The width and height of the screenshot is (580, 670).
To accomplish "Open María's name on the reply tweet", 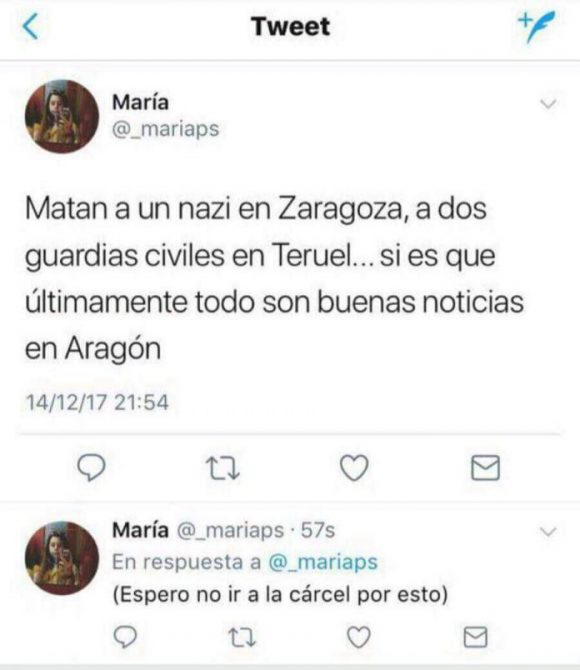I will pyautogui.click(x=140, y=530).
